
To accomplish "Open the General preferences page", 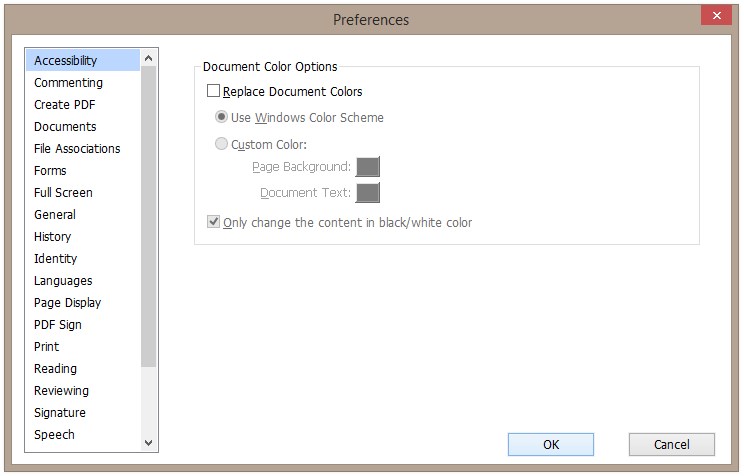I will [x=83, y=215].
